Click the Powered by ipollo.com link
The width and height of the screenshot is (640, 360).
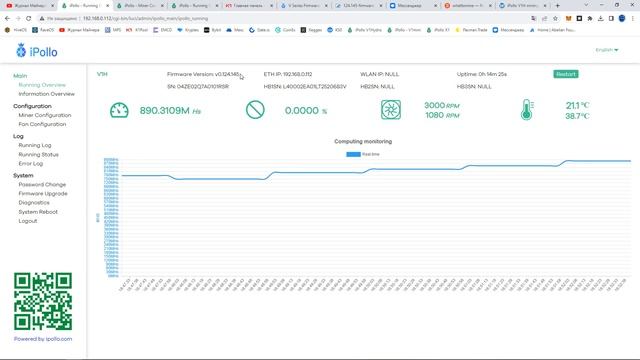[43, 339]
